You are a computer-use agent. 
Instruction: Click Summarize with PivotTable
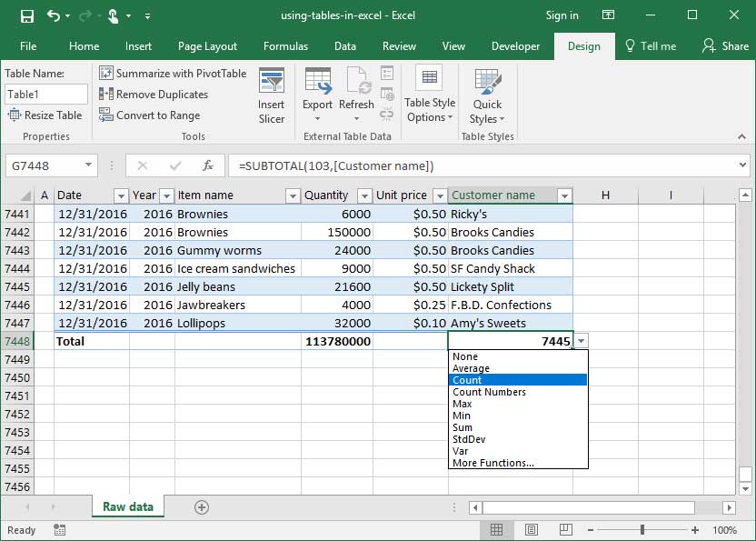pyautogui.click(x=173, y=74)
